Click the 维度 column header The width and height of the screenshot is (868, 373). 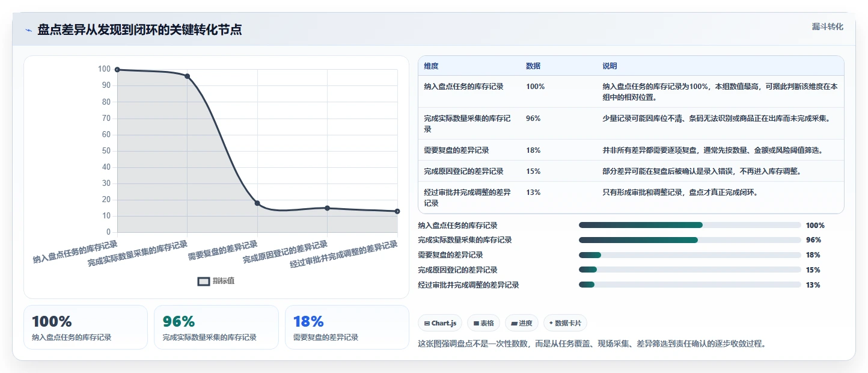click(x=431, y=66)
